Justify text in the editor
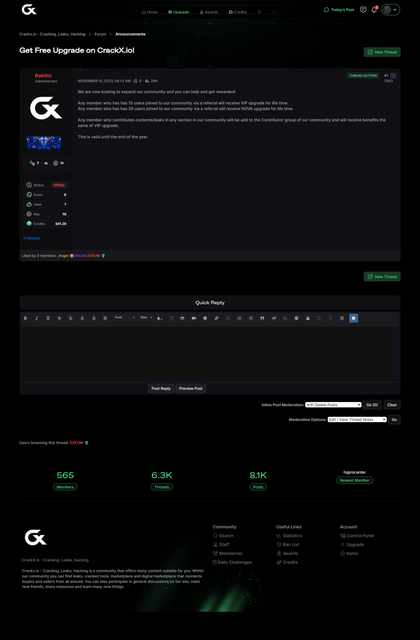Image resolution: width=420 pixels, height=640 pixels. (x=105, y=318)
